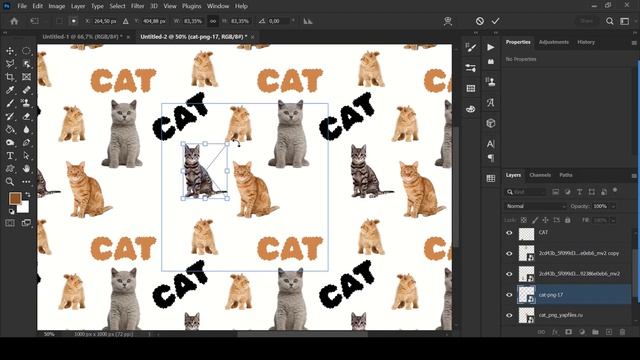
Task: Hide the mv2 copy layer
Action: (509, 253)
